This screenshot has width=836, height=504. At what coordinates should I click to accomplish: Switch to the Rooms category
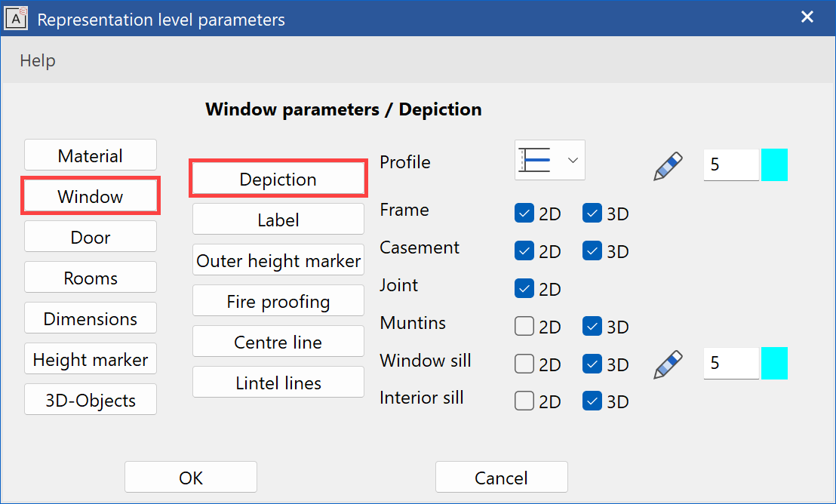point(90,278)
